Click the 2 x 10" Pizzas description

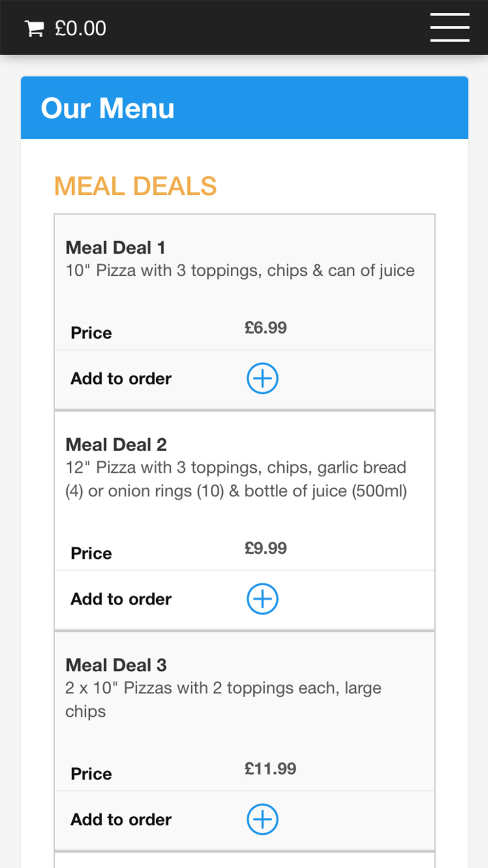[x=223, y=699]
